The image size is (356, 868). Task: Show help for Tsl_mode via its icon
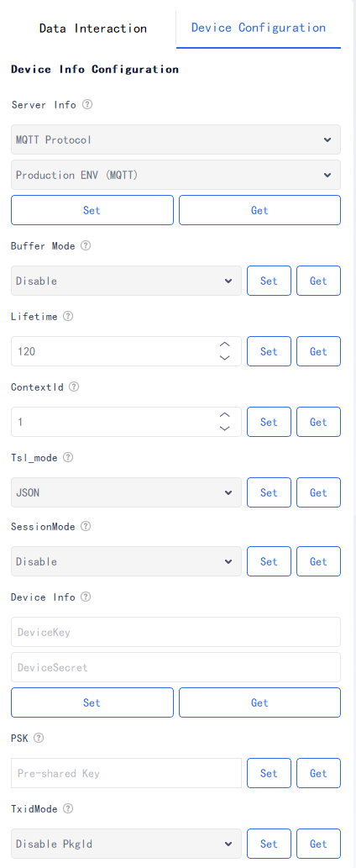pos(68,457)
